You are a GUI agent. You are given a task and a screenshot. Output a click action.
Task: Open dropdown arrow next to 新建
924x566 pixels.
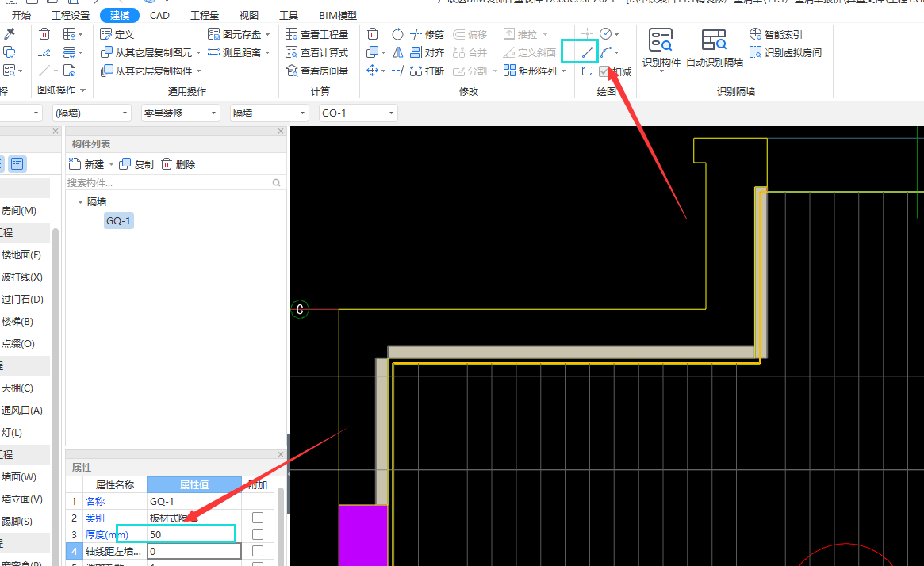111,164
